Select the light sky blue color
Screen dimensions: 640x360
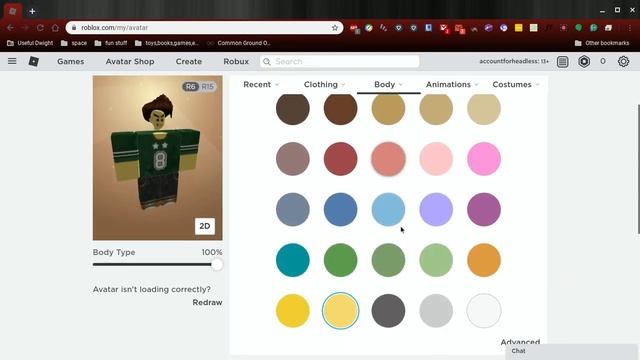[x=388, y=209]
